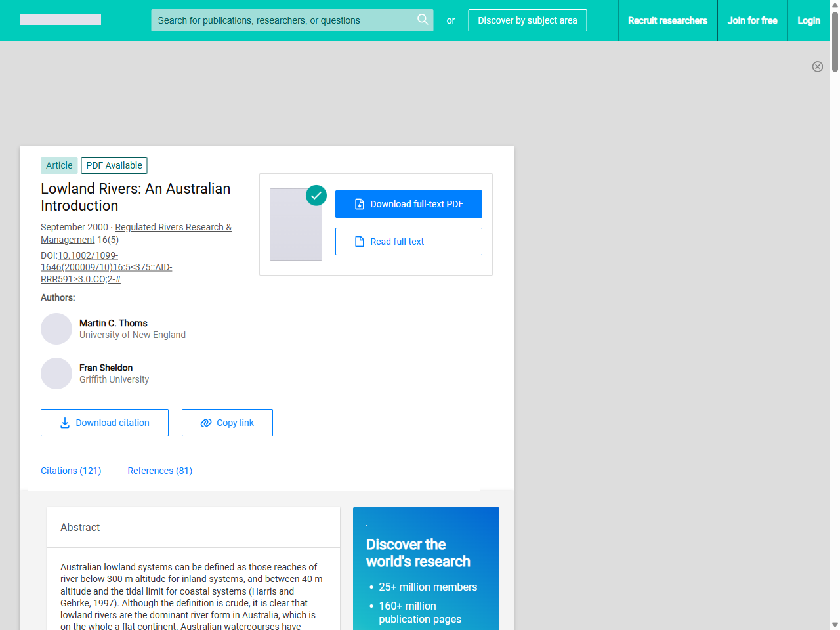
Task: Switch to the Citations (121) tab
Action: click(x=71, y=471)
